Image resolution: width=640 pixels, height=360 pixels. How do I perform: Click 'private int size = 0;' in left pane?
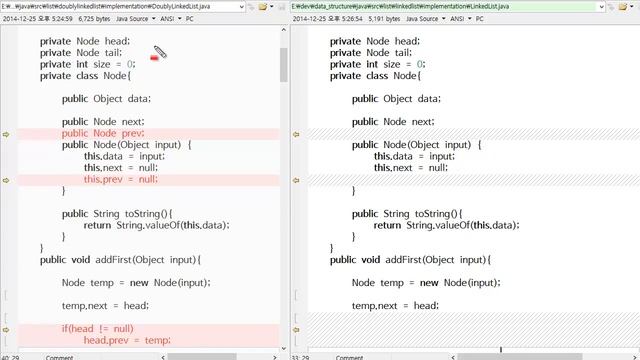click(x=87, y=64)
